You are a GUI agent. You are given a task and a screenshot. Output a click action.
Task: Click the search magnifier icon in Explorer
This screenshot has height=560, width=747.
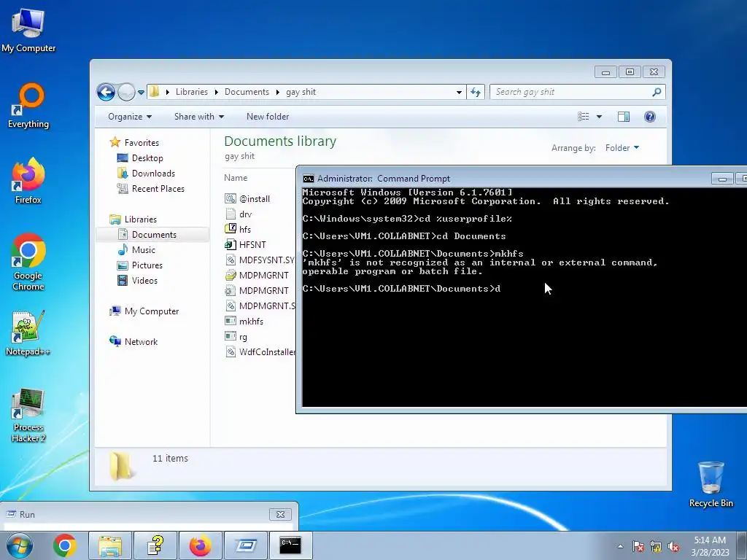(657, 92)
